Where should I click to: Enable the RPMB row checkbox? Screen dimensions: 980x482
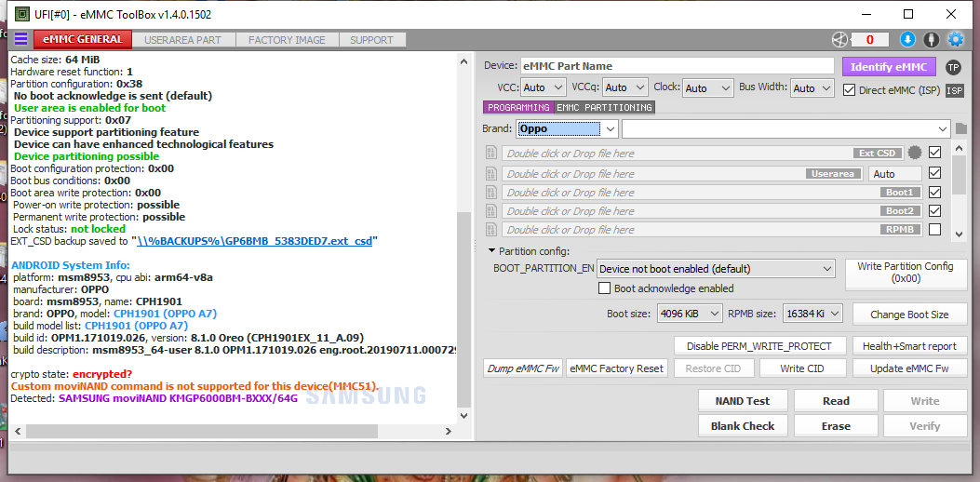[x=935, y=230]
